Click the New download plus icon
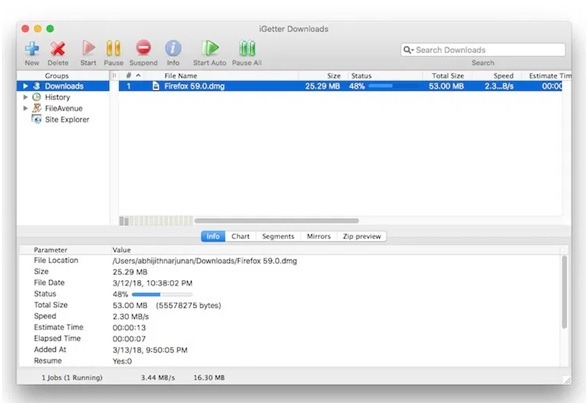The image size is (588, 405). pyautogui.click(x=32, y=48)
